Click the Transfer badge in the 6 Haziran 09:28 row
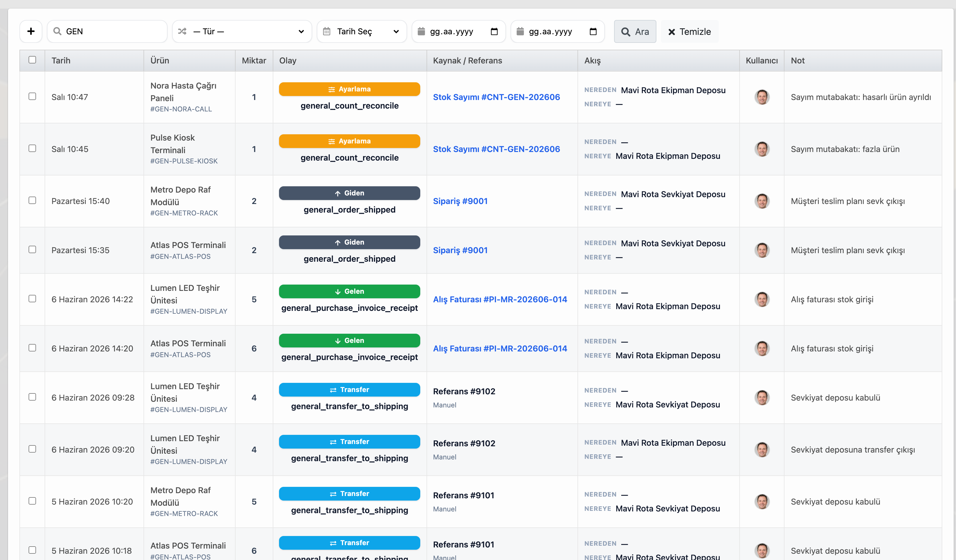Viewport: 956px width, 560px height. (x=349, y=390)
